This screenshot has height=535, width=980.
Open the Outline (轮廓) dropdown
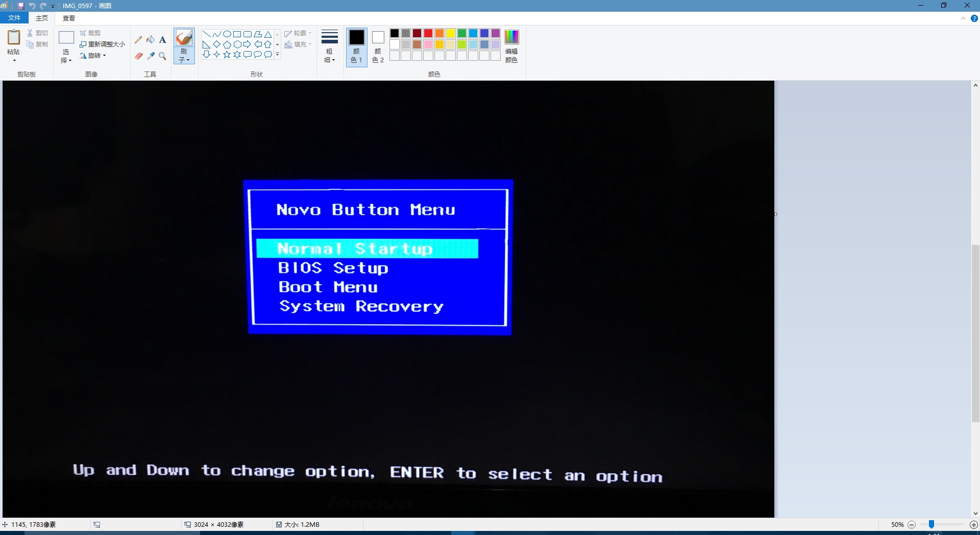(298, 33)
